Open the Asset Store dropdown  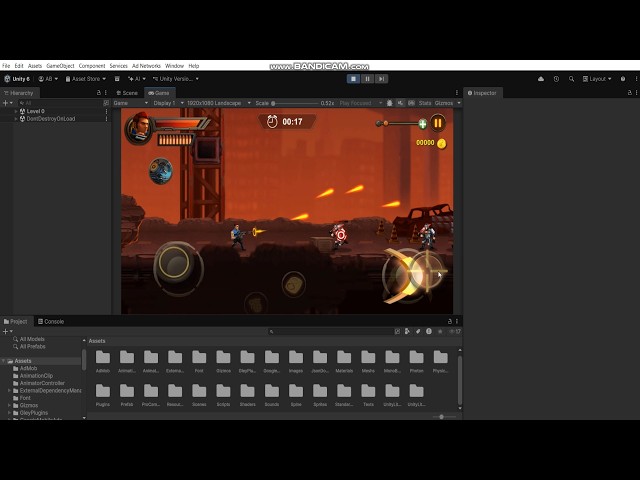coord(86,79)
